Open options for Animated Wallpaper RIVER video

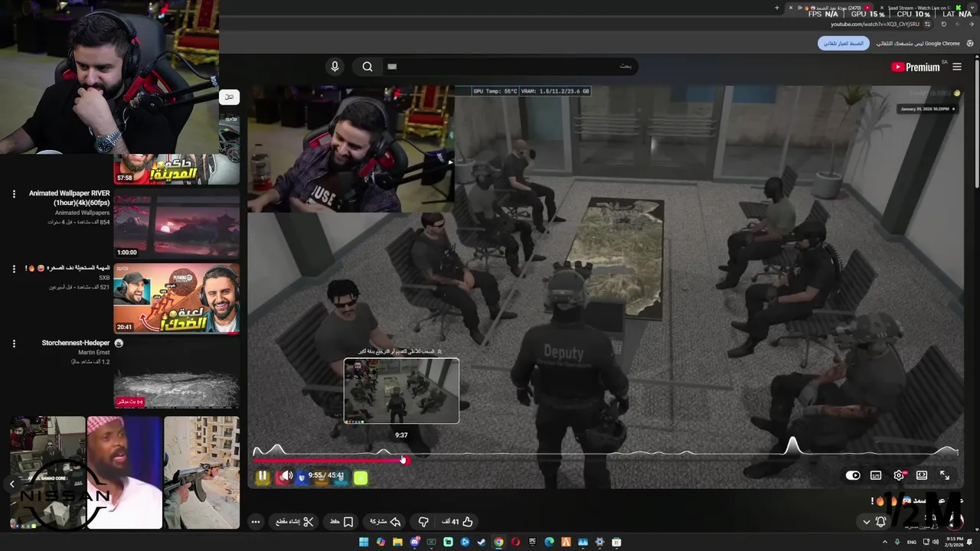point(14,194)
